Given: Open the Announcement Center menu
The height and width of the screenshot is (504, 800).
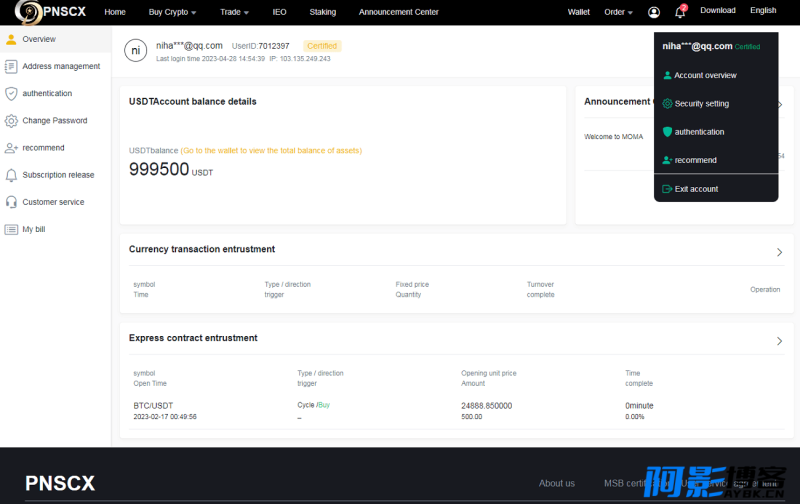Looking at the screenshot, I should click(x=398, y=12).
